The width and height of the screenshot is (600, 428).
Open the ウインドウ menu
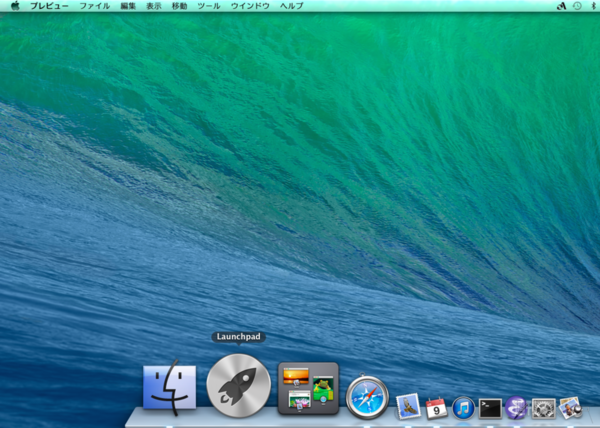(x=250, y=6)
